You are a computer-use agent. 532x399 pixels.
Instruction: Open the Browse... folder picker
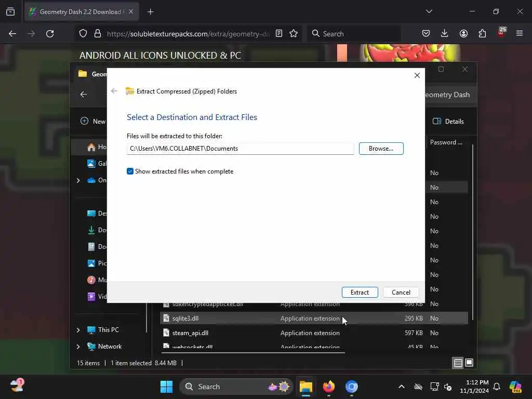click(381, 149)
